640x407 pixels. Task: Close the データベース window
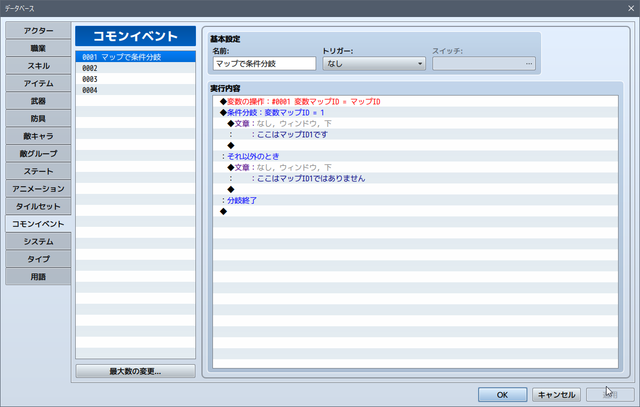pos(631,8)
